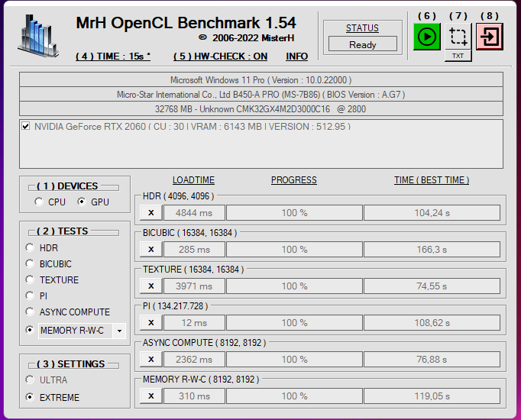The image size is (521, 420).
Task: Click the BICUBIC loadtime 285 ms field
Action: (x=194, y=250)
